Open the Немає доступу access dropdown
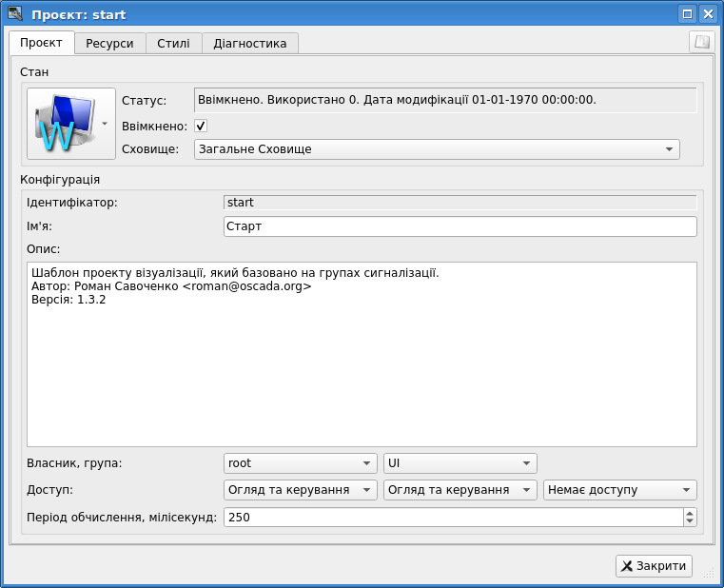Viewport: 724px width, 588px height. click(x=619, y=490)
